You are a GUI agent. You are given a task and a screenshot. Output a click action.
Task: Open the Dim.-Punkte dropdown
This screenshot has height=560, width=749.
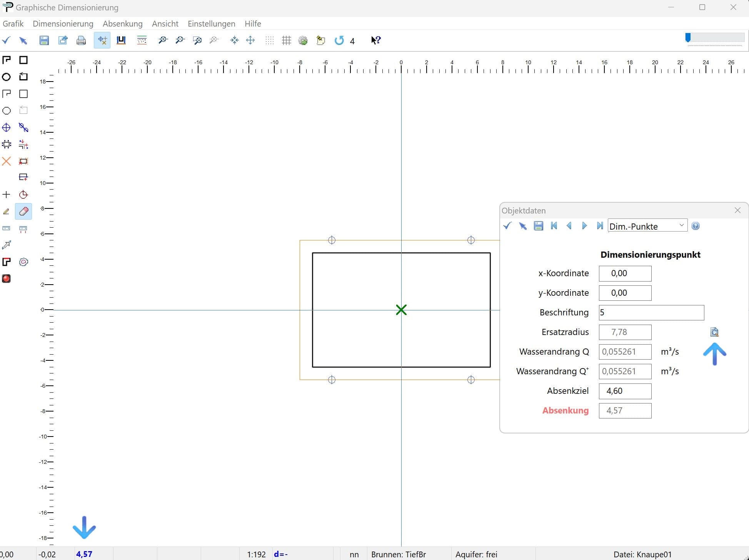point(681,225)
